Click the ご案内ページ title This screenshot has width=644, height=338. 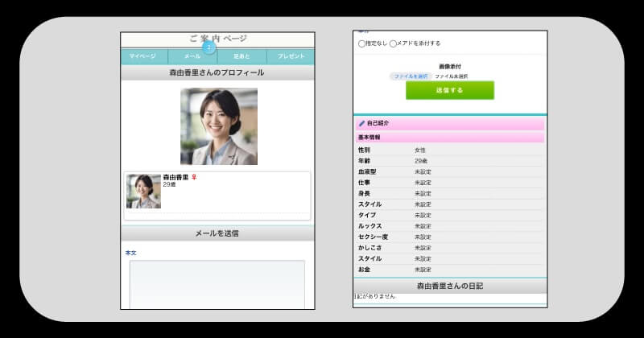218,39
